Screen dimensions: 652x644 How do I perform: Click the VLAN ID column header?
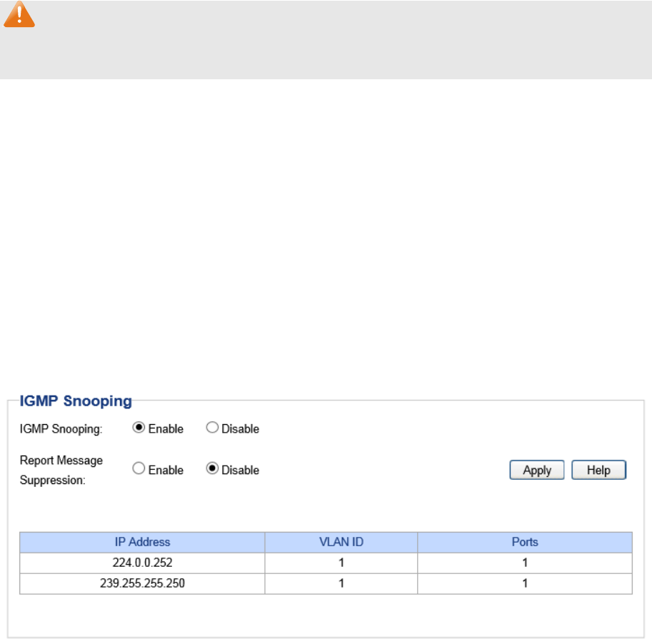click(x=341, y=542)
